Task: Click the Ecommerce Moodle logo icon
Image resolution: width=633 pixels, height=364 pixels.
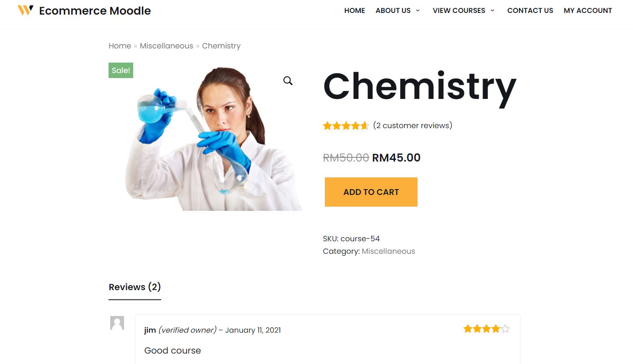Action: (x=25, y=10)
